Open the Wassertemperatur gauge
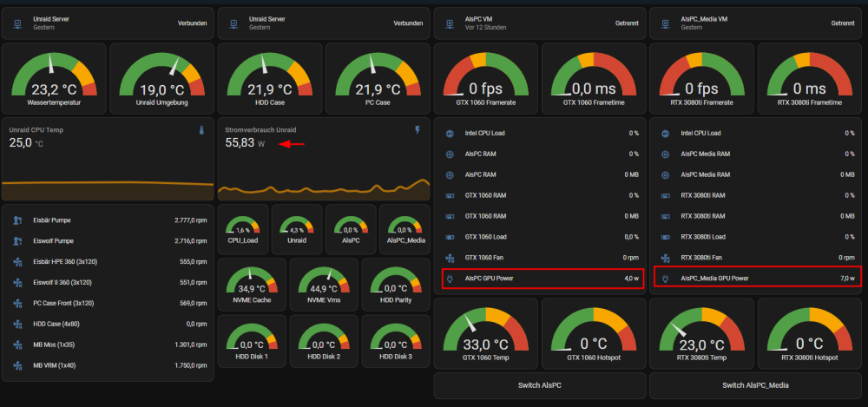 54,79
